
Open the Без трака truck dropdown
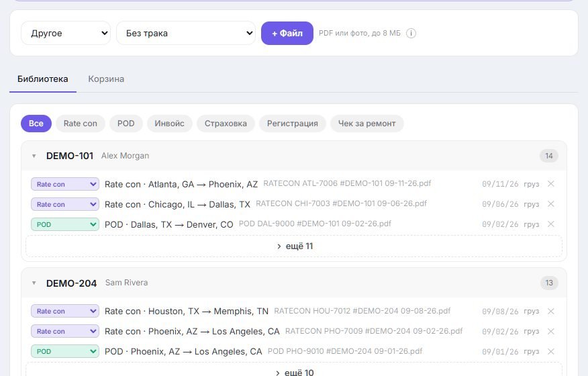tap(186, 33)
